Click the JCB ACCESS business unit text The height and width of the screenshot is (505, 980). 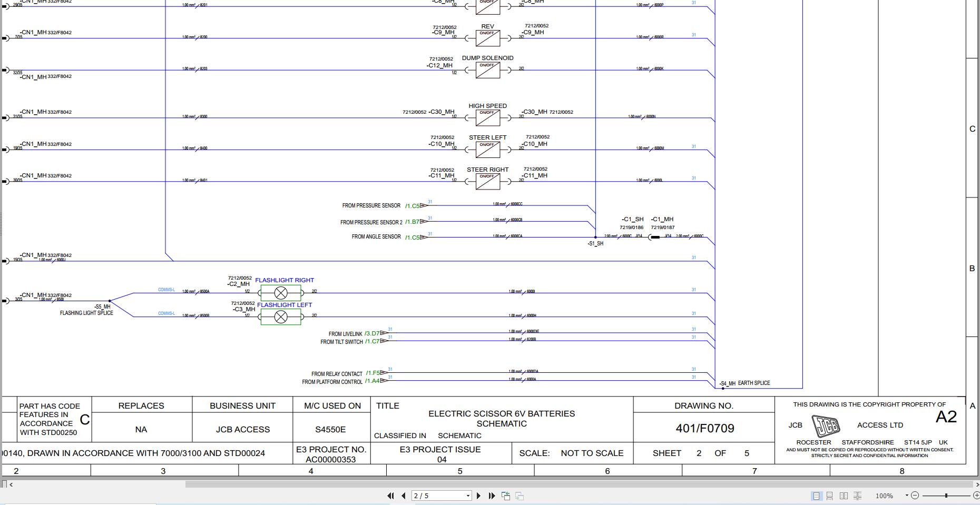[243, 430]
